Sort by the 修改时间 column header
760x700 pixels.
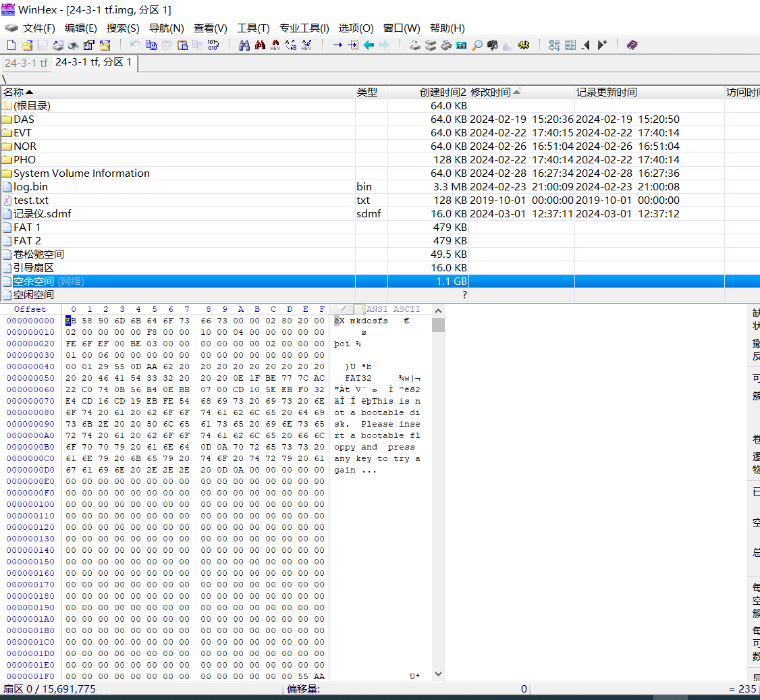521,92
